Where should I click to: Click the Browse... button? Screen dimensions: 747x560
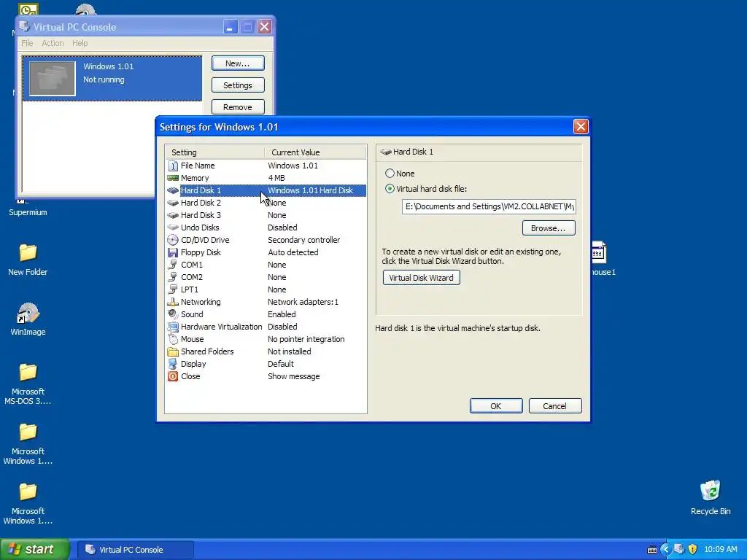pos(549,228)
